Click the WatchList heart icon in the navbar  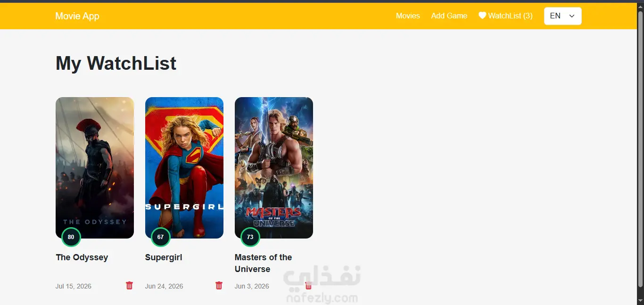[482, 16]
